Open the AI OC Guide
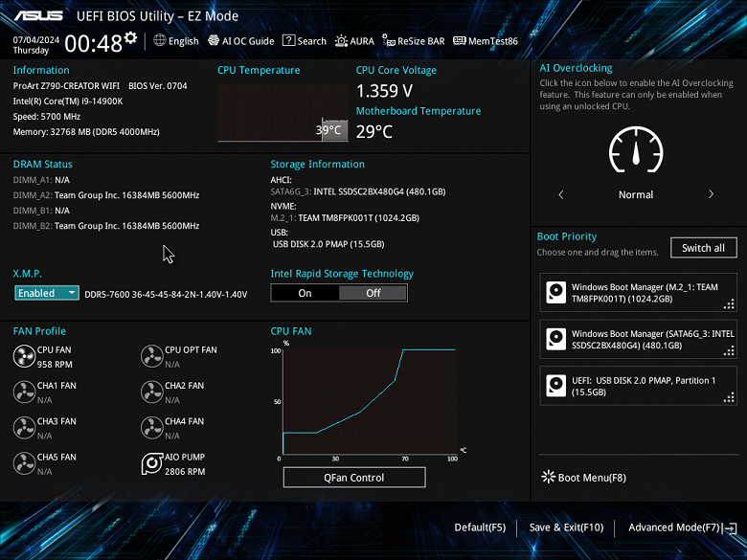Viewport: 747px width, 560px height. [241, 41]
